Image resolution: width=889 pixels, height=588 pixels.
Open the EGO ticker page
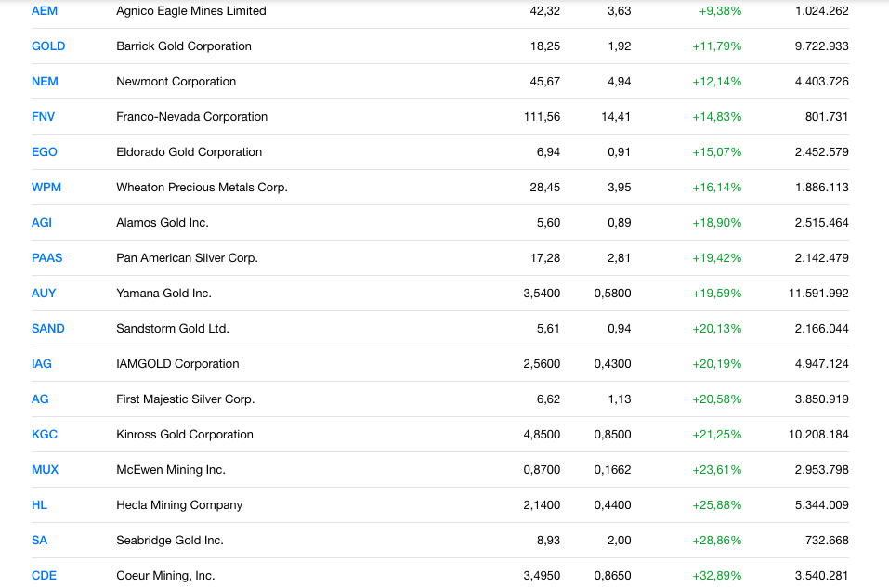pyautogui.click(x=45, y=152)
